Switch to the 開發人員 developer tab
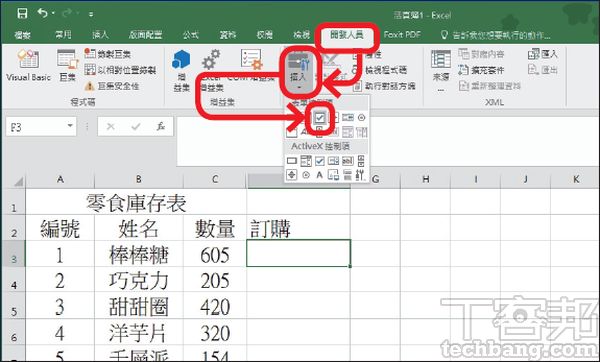Screen dimensions: 600x362 [x=347, y=35]
